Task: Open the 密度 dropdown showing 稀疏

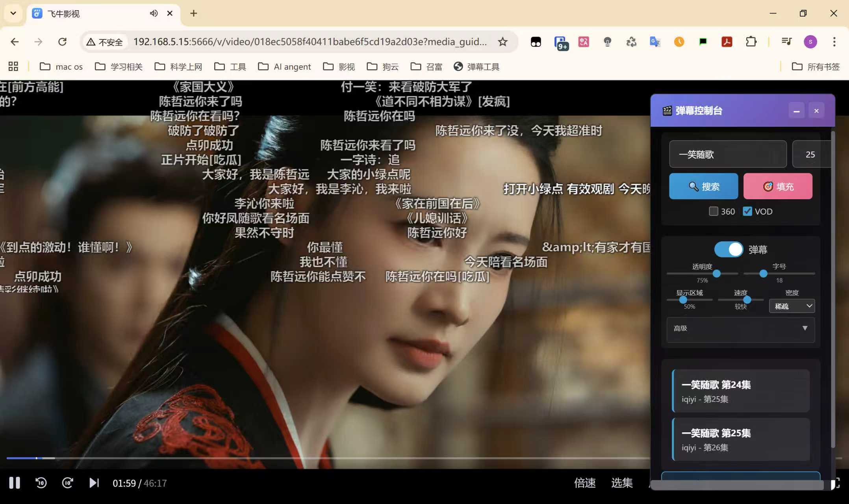Action: pos(792,306)
